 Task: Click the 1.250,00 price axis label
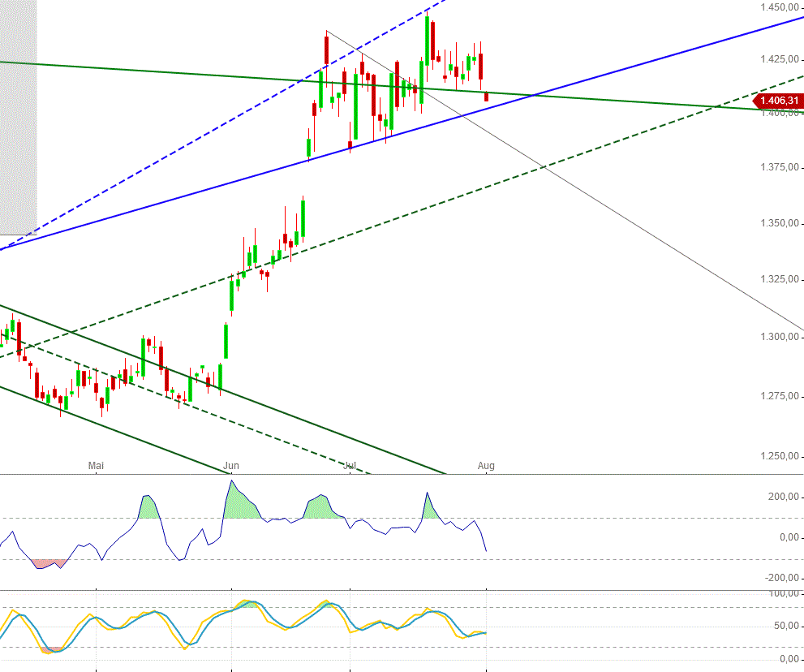click(780, 456)
